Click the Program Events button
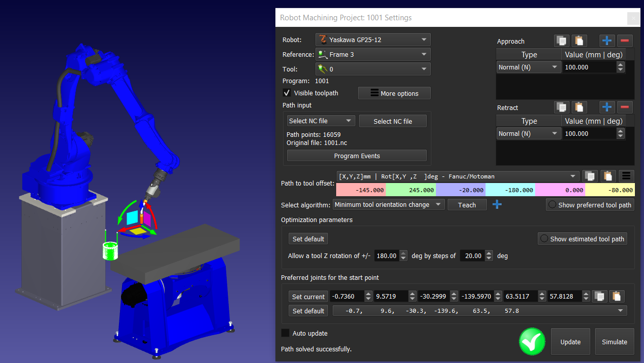Image resolution: width=644 pixels, height=363 pixels. coord(356,156)
